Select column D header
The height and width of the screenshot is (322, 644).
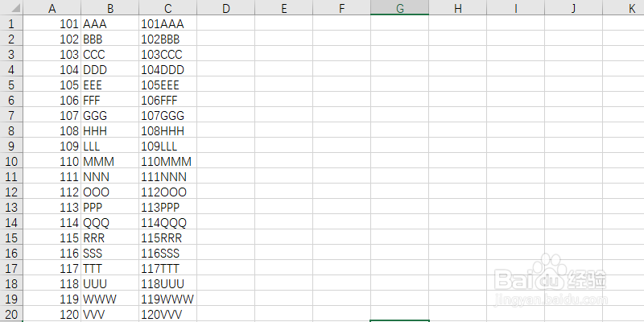(226, 7)
